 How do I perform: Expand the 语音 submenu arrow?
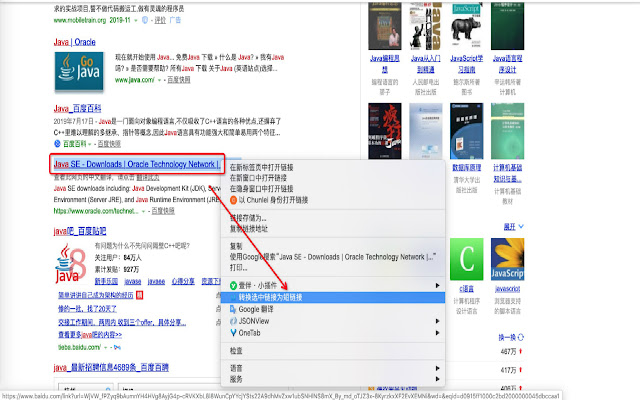437,368
